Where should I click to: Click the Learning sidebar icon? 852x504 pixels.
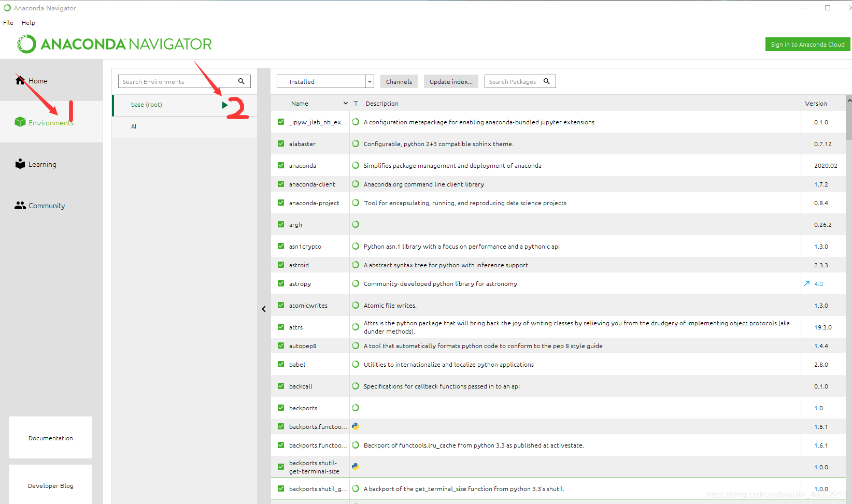(20, 164)
